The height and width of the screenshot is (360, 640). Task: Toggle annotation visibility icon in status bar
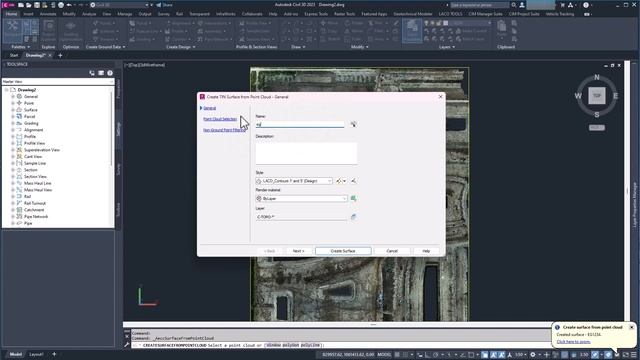click(493, 355)
